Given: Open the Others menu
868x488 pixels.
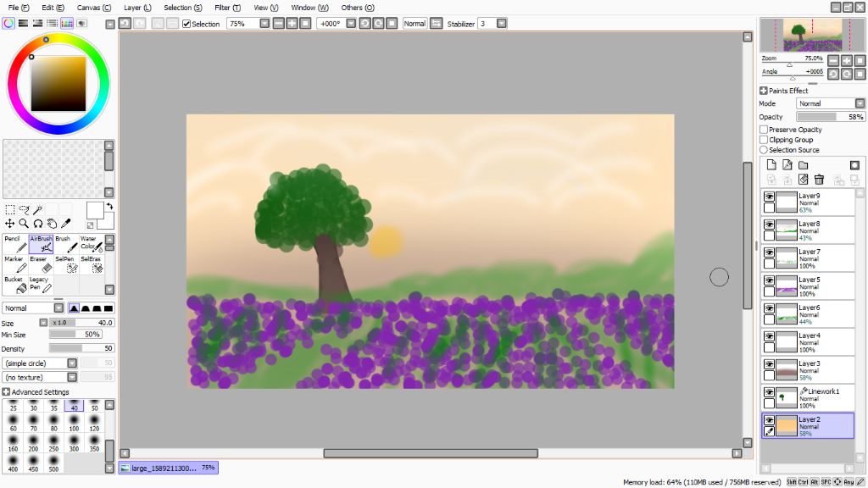Looking at the screenshot, I should [358, 7].
